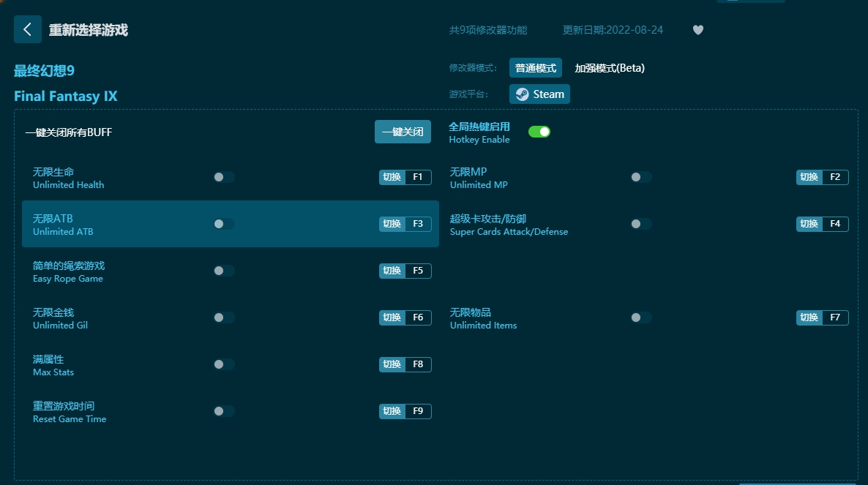Click the Unlimited Gil label

[x=60, y=326]
